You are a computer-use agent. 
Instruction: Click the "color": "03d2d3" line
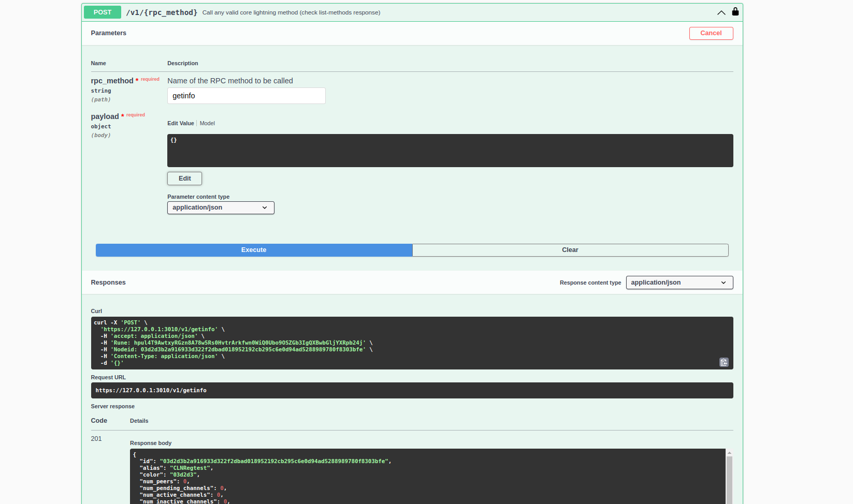click(169, 475)
